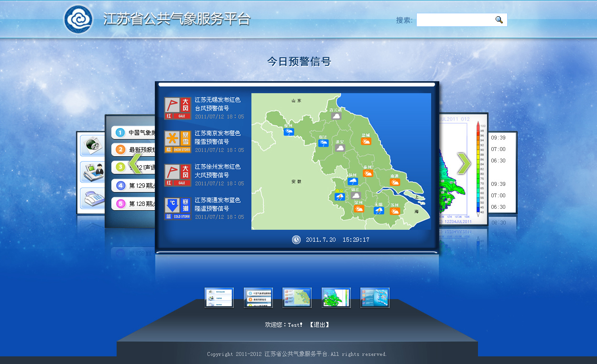Select the third thumbnail showing warning map
Screen dimensions: 597x364
point(297,298)
